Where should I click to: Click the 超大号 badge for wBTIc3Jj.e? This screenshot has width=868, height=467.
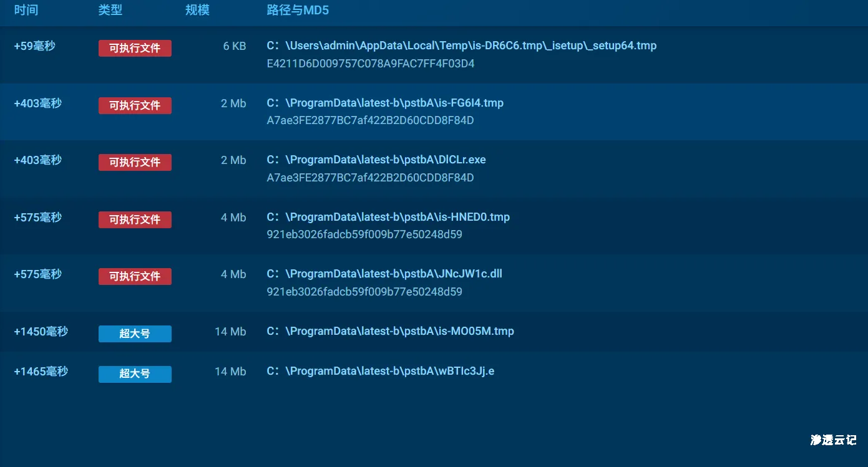click(135, 373)
